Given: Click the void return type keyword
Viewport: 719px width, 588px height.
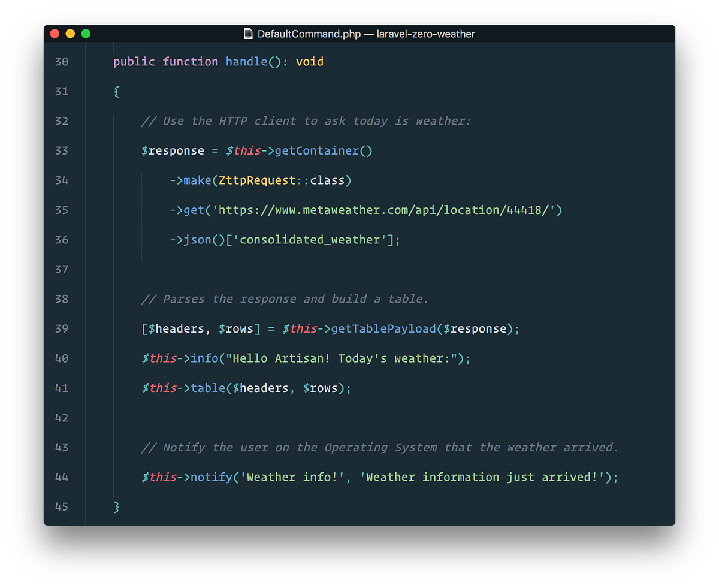Looking at the screenshot, I should click(x=310, y=61).
